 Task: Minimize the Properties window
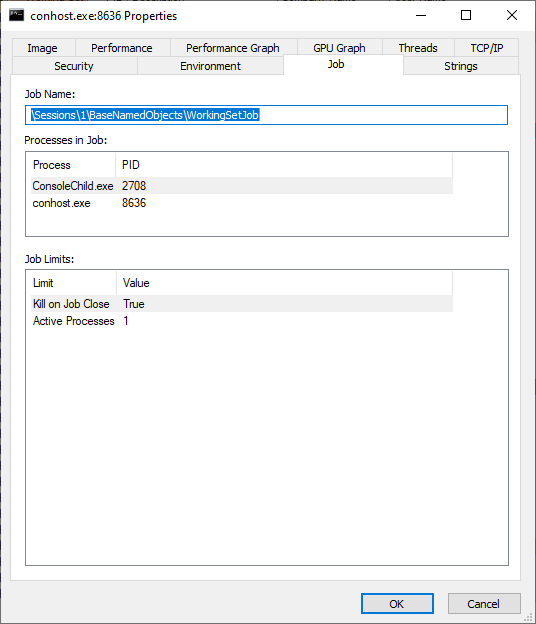(421, 16)
